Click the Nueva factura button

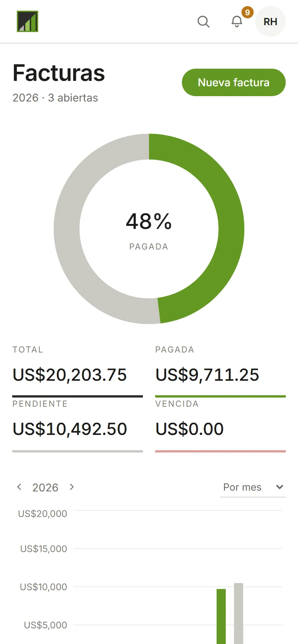[234, 82]
